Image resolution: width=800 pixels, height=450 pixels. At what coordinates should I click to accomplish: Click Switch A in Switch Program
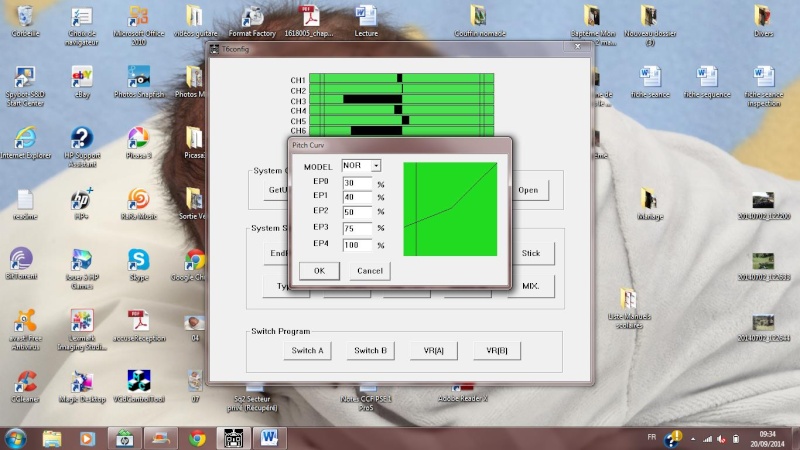[x=308, y=351]
